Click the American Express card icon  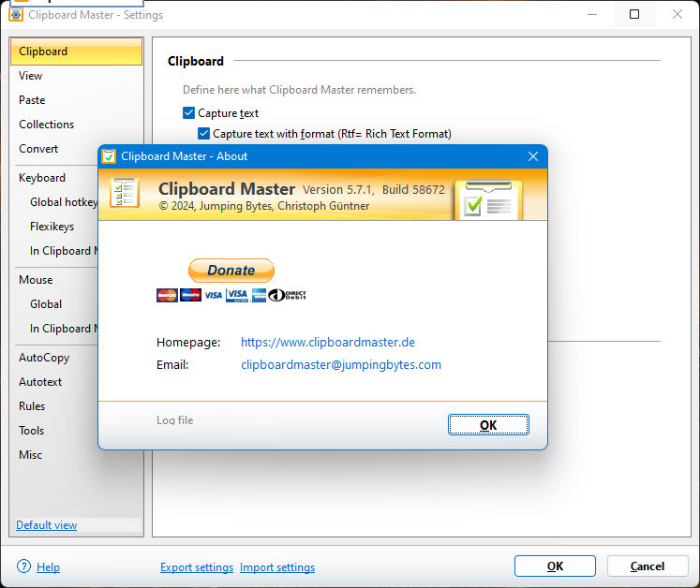tap(259, 295)
